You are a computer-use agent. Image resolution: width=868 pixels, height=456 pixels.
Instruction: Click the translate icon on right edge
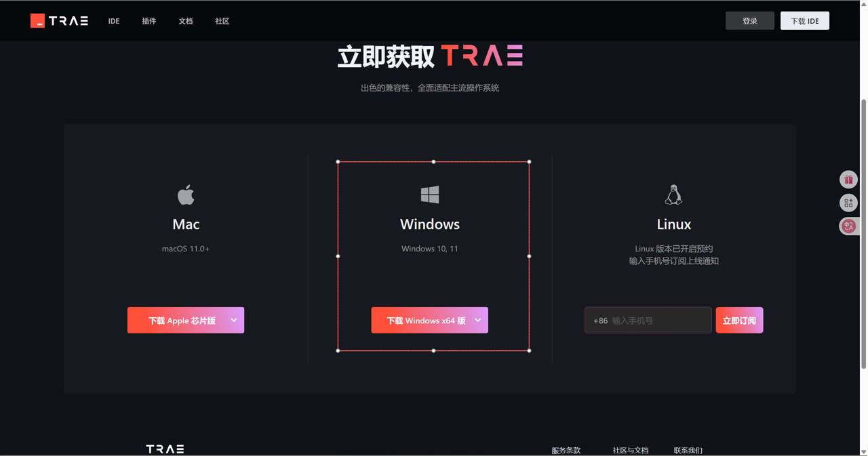848,226
